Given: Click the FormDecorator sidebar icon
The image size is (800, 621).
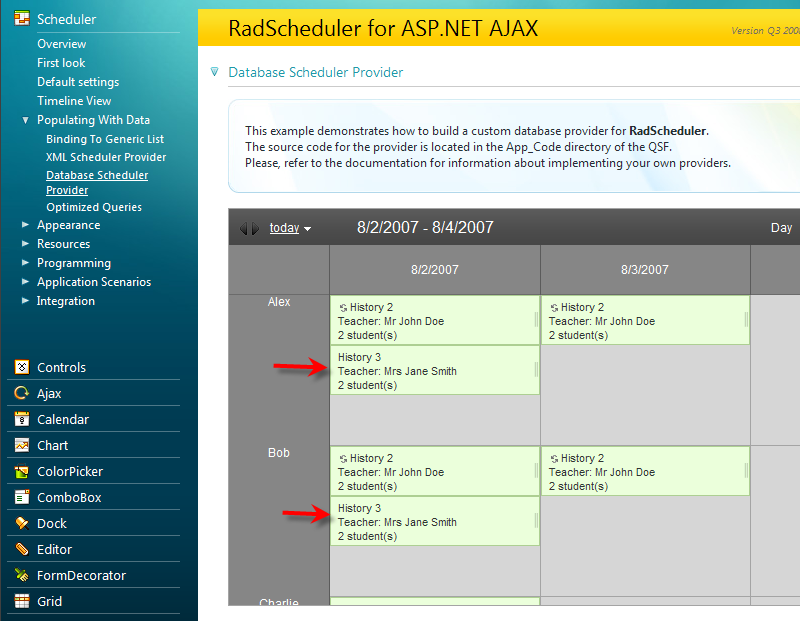Looking at the screenshot, I should [x=21, y=575].
